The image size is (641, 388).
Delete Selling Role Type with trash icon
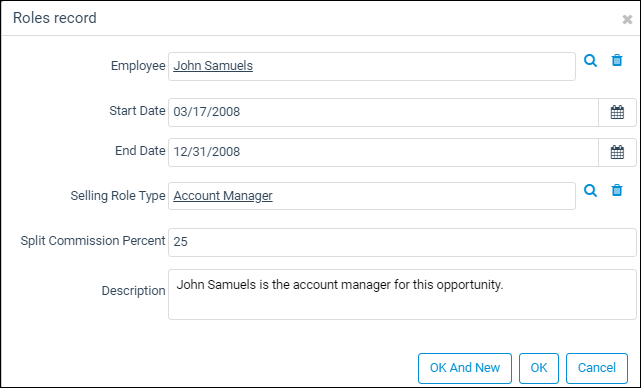pos(616,191)
